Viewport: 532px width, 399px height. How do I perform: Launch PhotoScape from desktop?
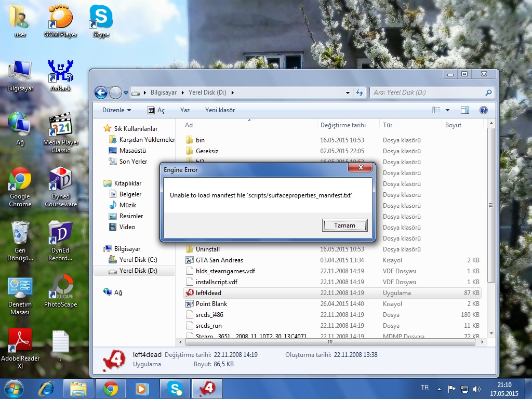pos(60,292)
